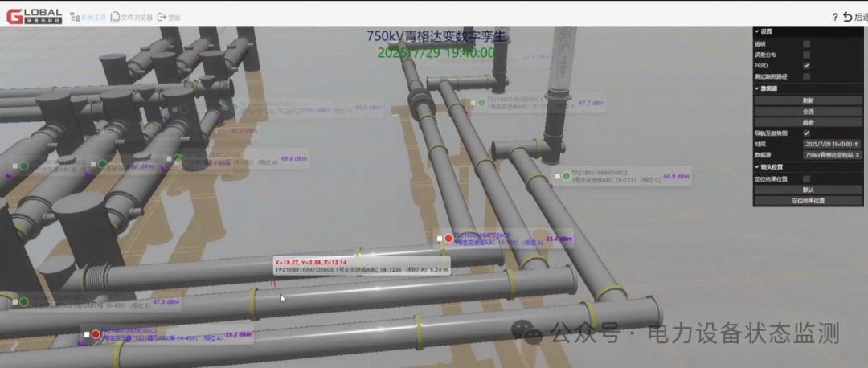Click red status dot of sensor TP2186018847D06C0
This screenshot has height=368, width=868.
click(x=448, y=239)
